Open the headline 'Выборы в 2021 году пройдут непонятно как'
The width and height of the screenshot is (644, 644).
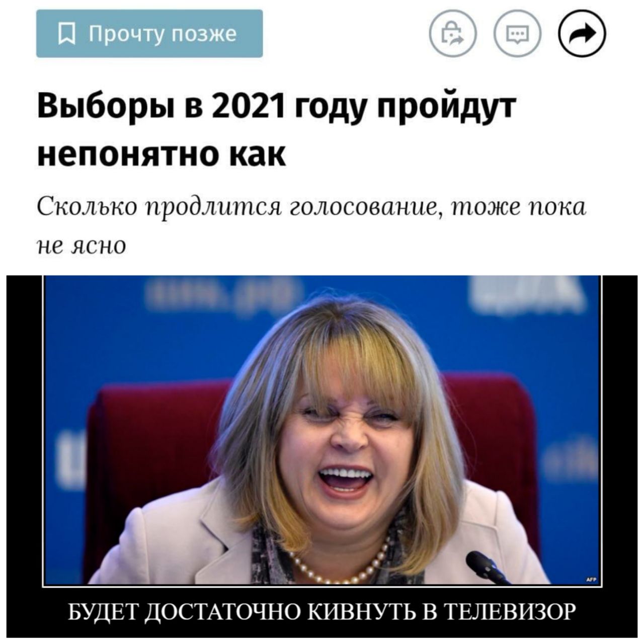277,129
